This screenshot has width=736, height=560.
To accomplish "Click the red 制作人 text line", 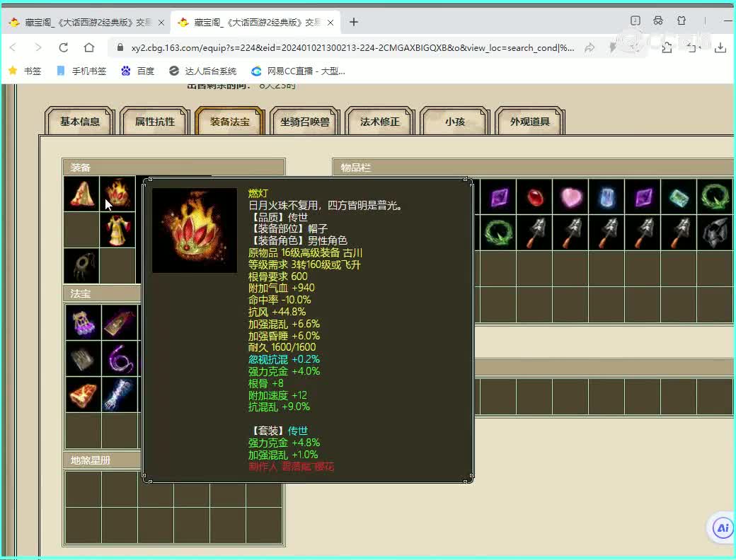I will 291,466.
